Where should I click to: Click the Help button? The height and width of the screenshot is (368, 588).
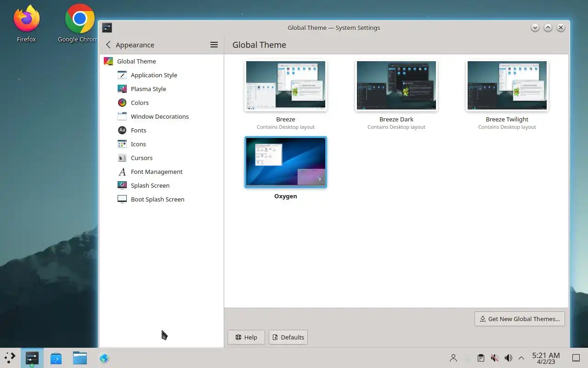[246, 337]
